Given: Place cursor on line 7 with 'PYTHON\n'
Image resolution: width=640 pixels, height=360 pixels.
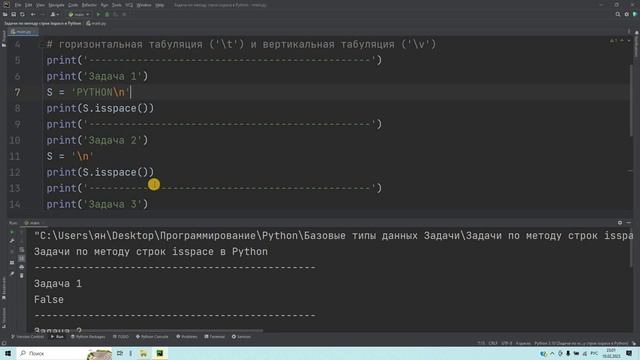Looking at the screenshot, I should pyautogui.click(x=88, y=92).
